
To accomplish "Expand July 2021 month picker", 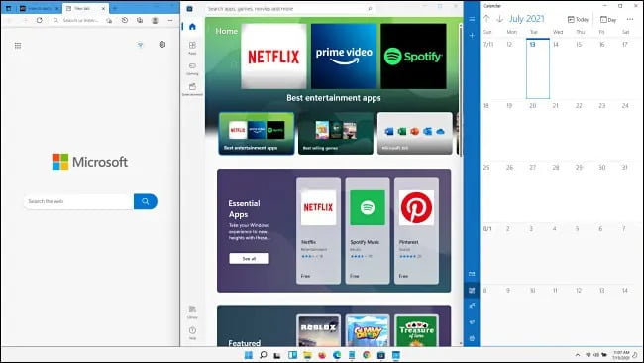I will point(526,19).
